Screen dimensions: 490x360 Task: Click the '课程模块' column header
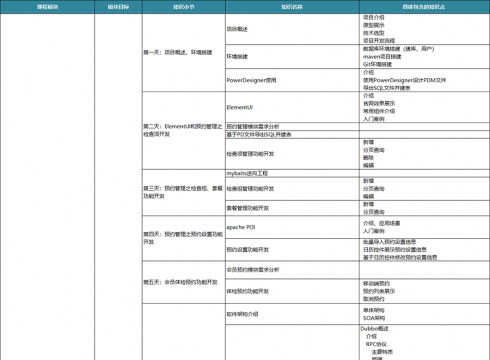pyautogui.click(x=47, y=7)
